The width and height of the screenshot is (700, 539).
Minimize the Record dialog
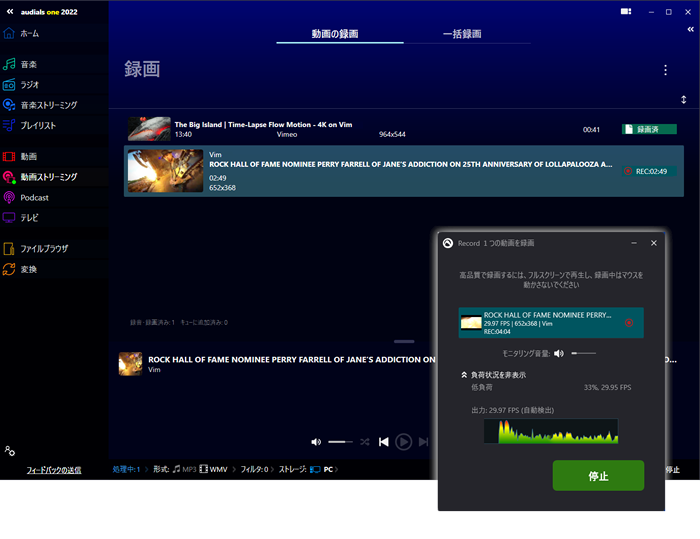(634, 243)
